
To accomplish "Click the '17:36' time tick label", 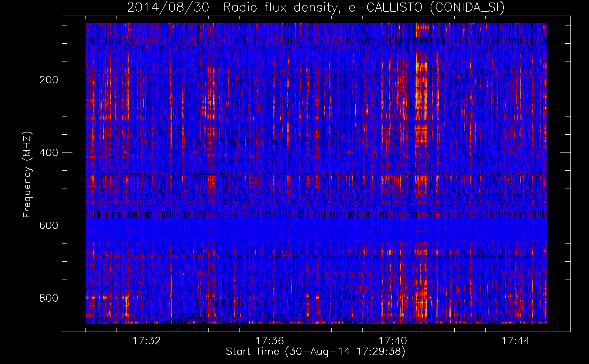I will [x=270, y=341].
